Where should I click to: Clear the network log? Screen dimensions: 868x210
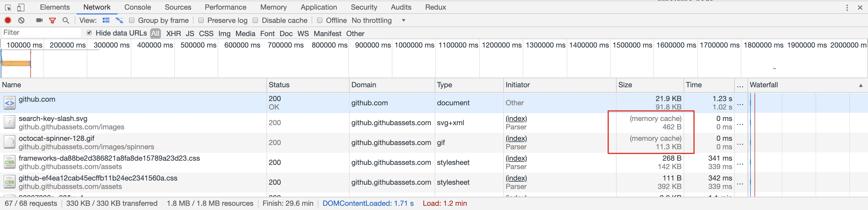[x=21, y=20]
